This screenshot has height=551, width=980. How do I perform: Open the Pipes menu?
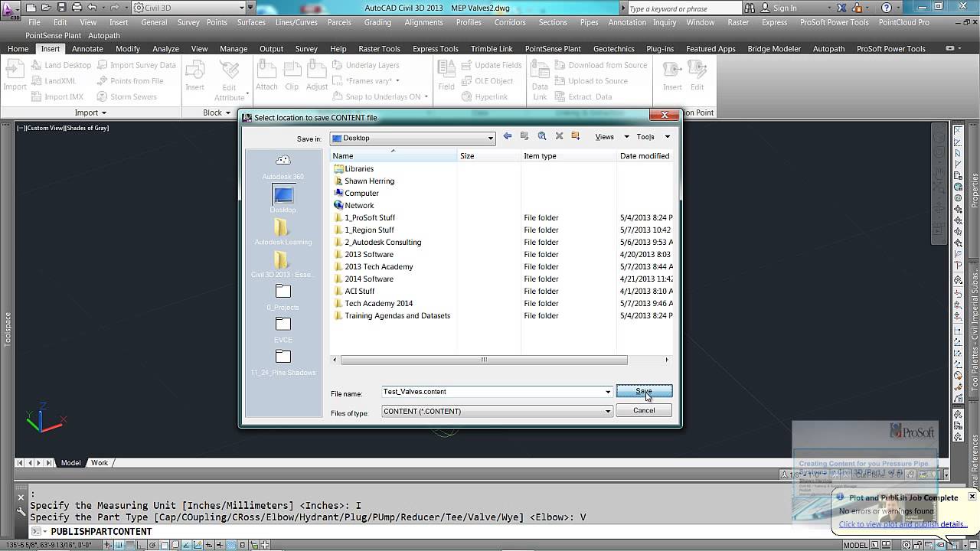coord(589,22)
